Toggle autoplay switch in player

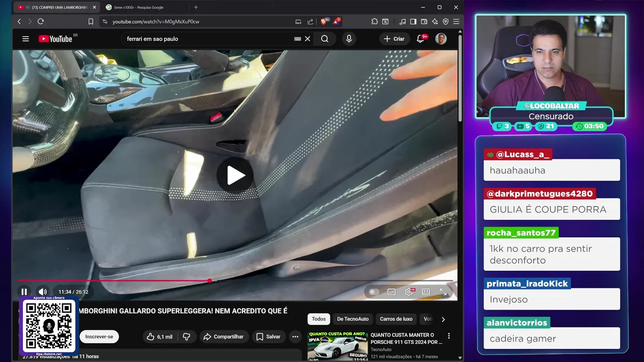click(x=373, y=292)
